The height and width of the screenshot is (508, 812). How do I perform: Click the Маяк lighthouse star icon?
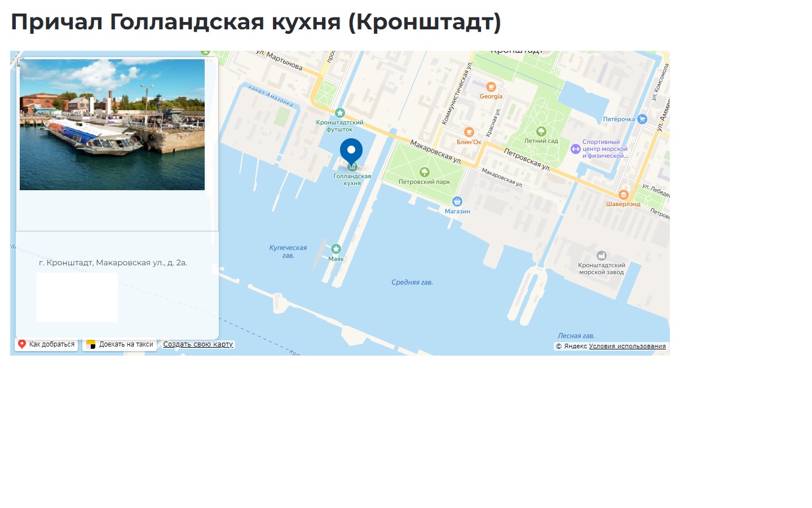point(336,249)
